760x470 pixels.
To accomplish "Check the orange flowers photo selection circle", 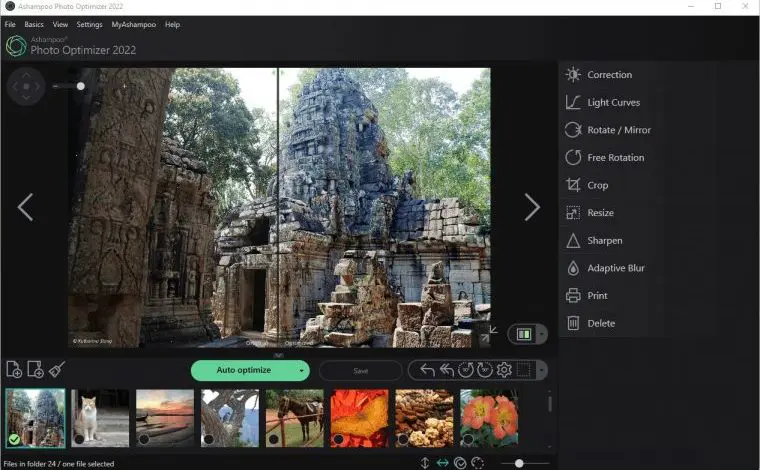I will coord(468,439).
